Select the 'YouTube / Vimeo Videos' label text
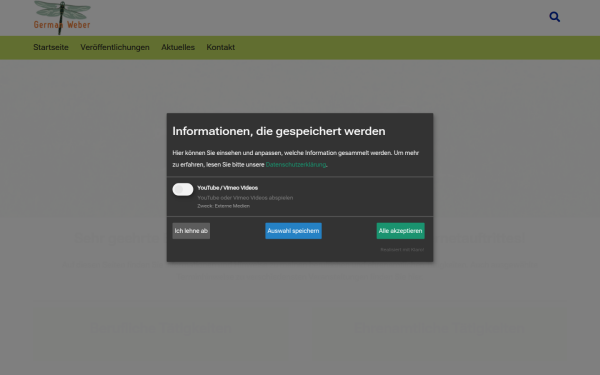 click(228, 188)
